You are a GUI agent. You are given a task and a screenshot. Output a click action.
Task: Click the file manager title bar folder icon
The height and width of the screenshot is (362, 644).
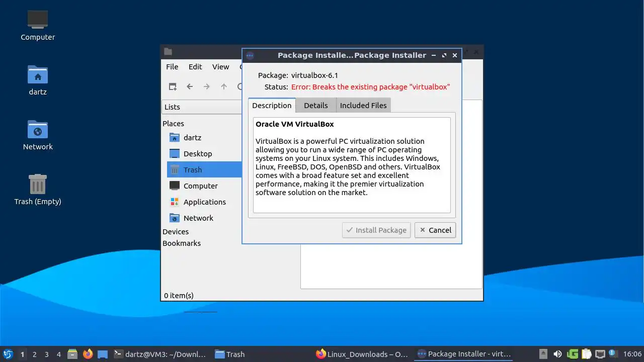tap(168, 51)
